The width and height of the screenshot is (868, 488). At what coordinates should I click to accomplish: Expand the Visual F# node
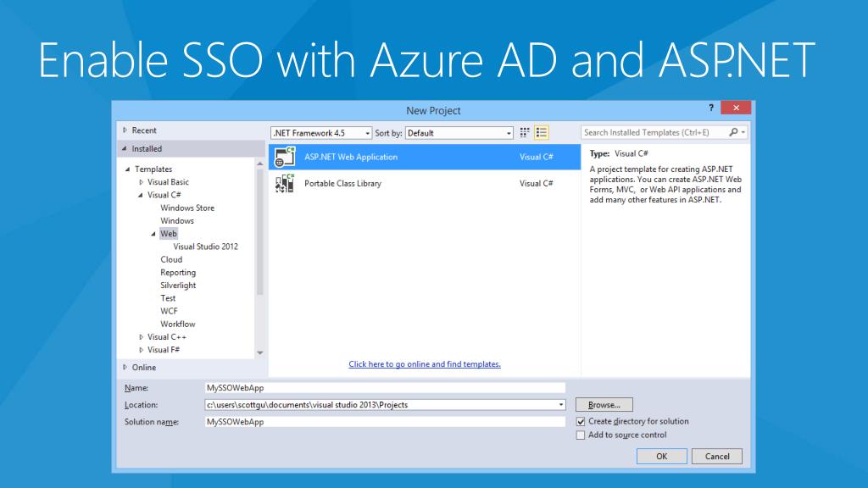142,350
